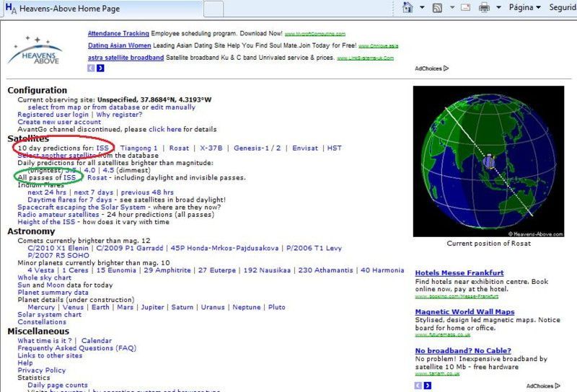
Task: Open Registered user login
Action: (x=53, y=115)
